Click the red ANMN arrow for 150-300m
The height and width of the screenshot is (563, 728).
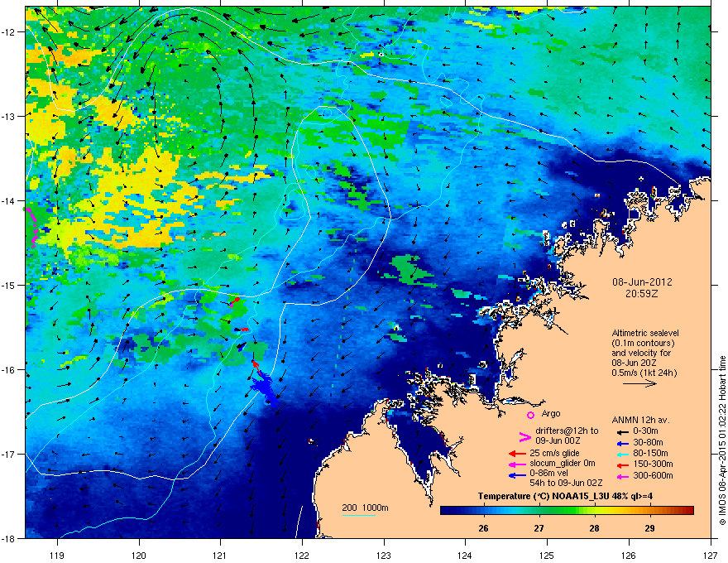(x=622, y=464)
